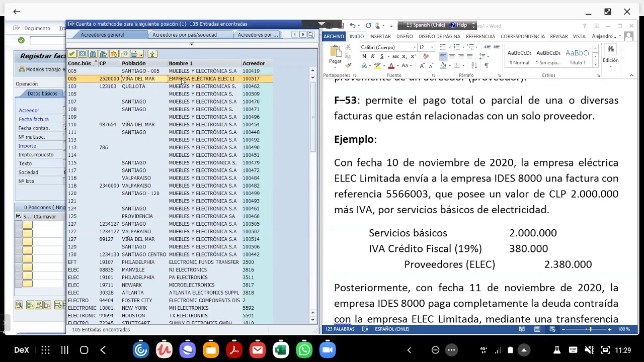
Task: Click the green check icon under Documento
Action: tap(21, 40)
